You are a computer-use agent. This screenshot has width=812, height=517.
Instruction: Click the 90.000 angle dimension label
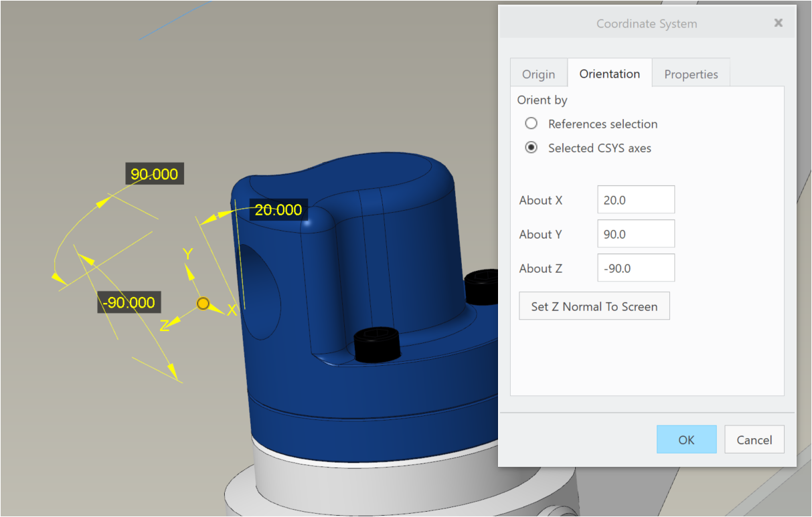pyautogui.click(x=155, y=175)
